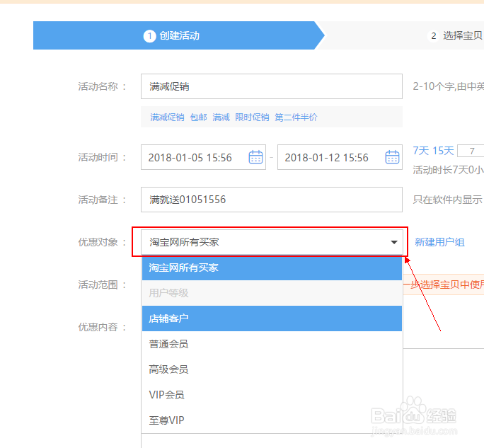
Task: Click the 活动时间 label text
Action: [98, 157]
